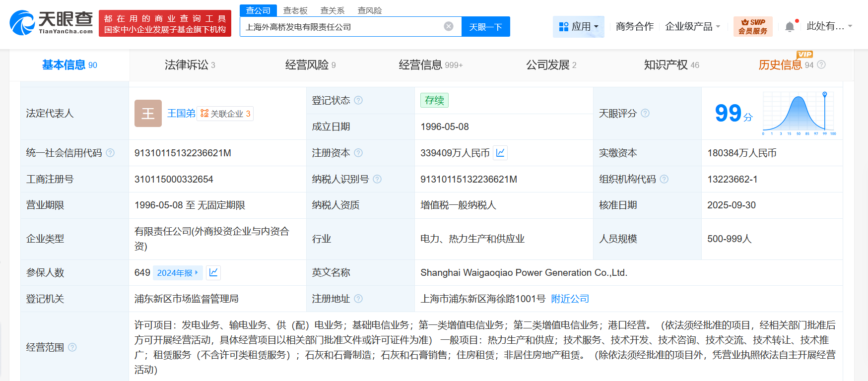Screen dimensions: 868x381
Task: Click the 天眼查 logo
Action: pos(51,23)
